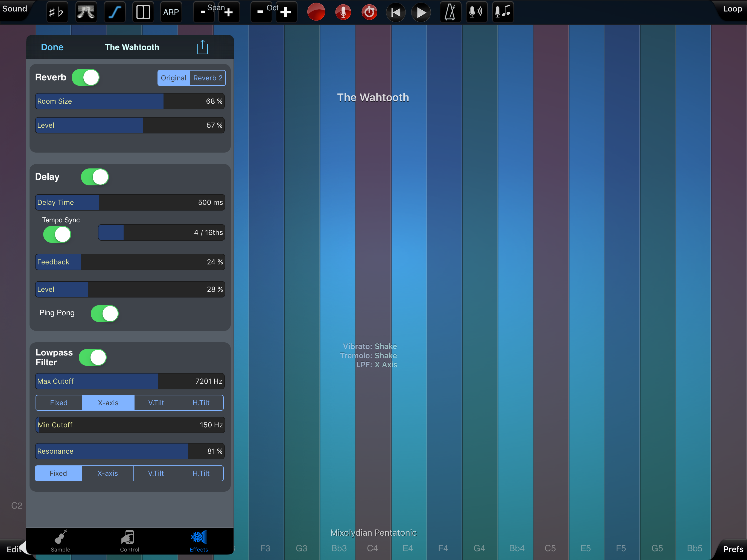Set Max Cutoff control to V.Tilt
This screenshot has height=560, width=747.
pyautogui.click(x=156, y=402)
